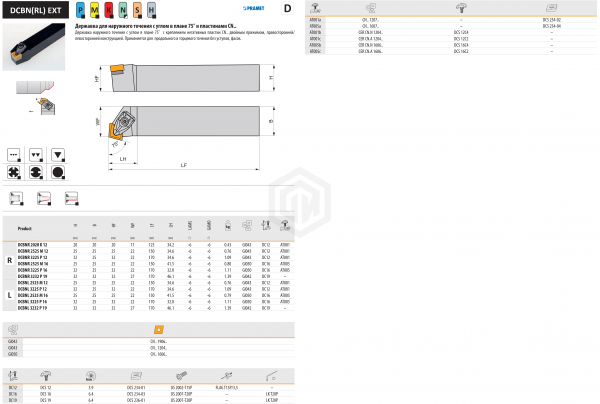600x404 pixels.
Task: Click the Product column header
Action: 26,228
